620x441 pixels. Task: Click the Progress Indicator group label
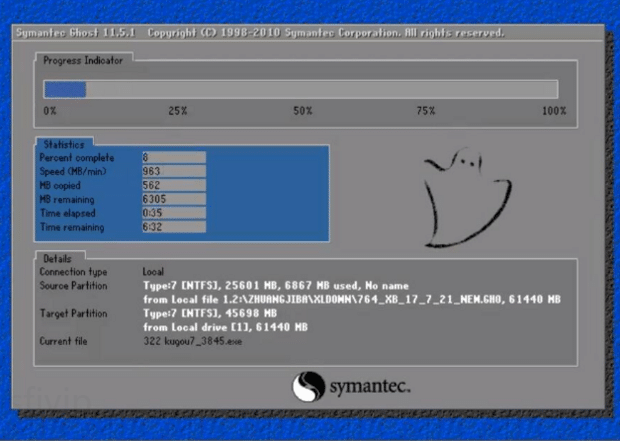tap(83, 60)
